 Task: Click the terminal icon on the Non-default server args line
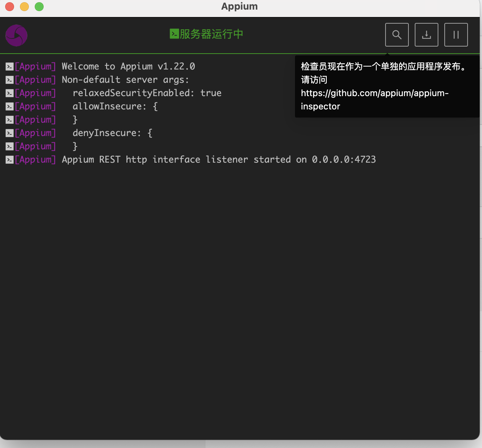(x=9, y=80)
